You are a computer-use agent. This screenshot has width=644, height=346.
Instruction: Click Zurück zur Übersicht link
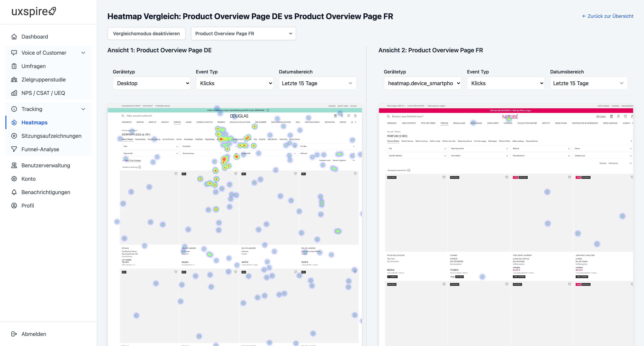pos(608,16)
